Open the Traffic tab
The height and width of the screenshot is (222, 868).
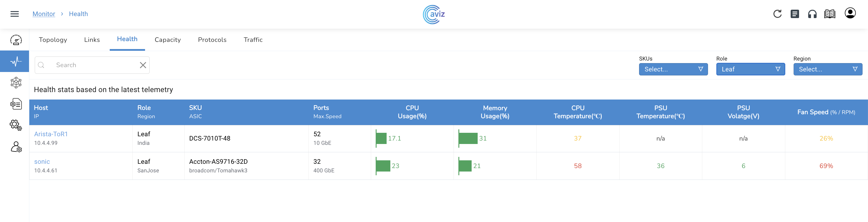tap(253, 40)
